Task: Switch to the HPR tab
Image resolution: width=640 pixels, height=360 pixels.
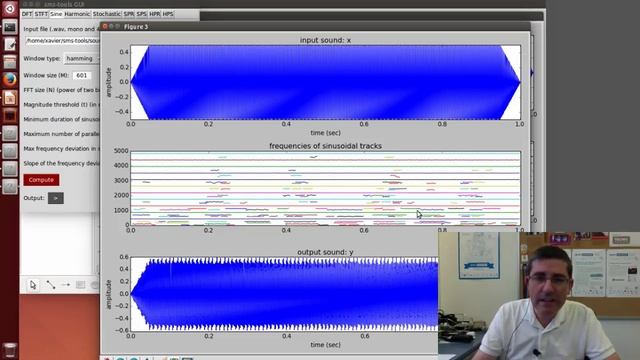Action: pos(155,14)
